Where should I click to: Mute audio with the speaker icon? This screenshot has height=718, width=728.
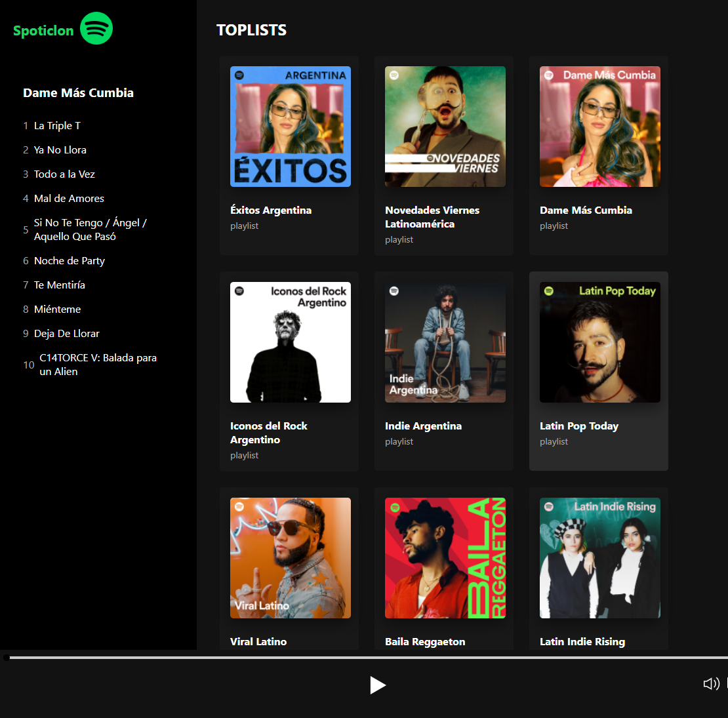(711, 684)
